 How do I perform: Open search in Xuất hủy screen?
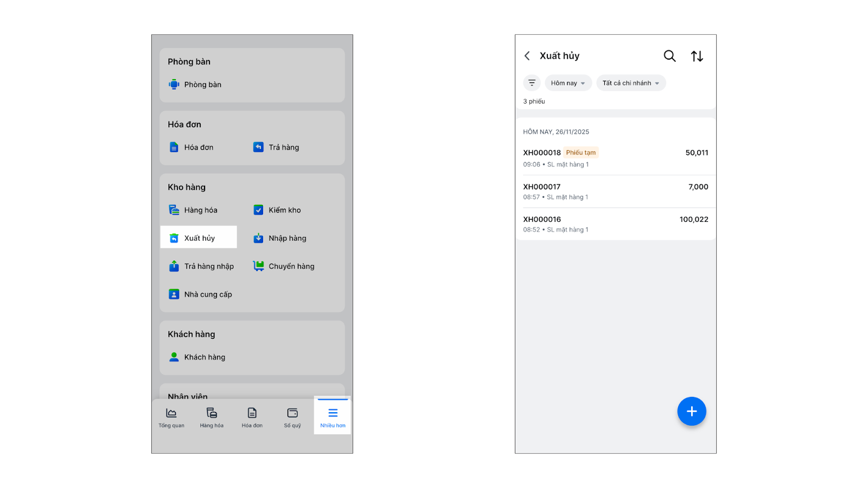click(669, 56)
